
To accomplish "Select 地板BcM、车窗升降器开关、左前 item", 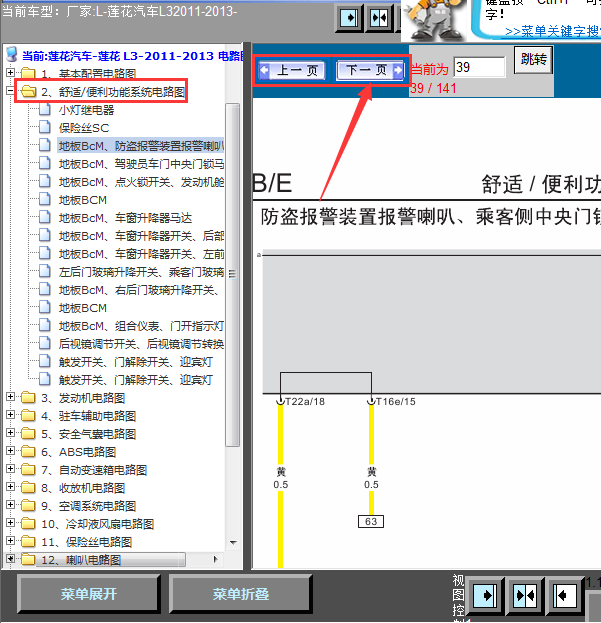I will click(141, 254).
